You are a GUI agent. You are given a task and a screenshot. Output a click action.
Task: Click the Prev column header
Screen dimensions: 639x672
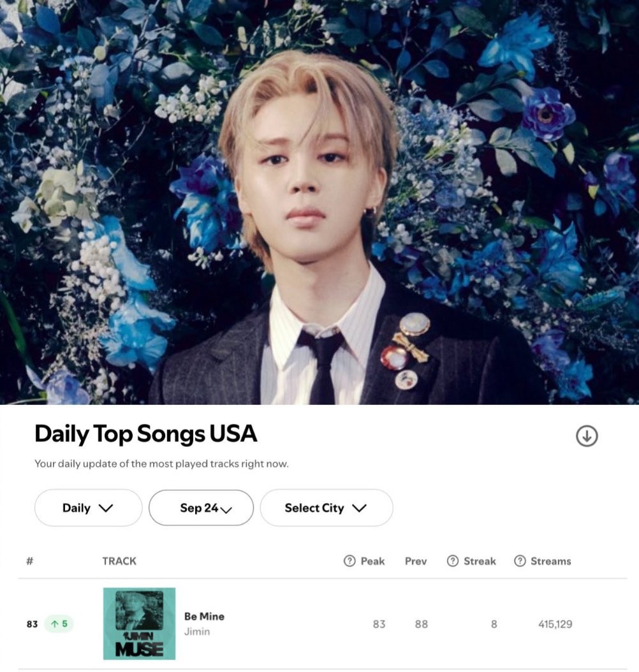[x=416, y=561]
